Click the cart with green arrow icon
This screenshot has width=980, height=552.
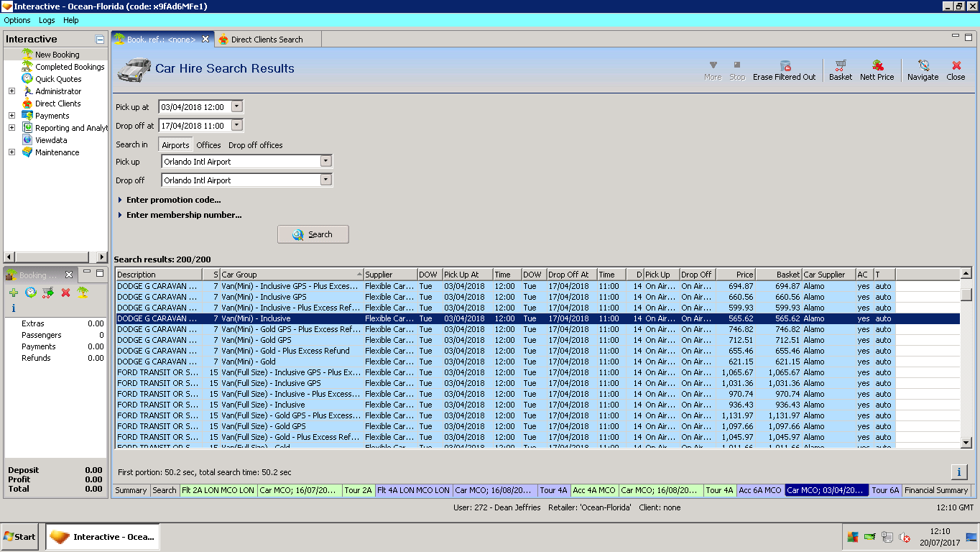pos(48,293)
